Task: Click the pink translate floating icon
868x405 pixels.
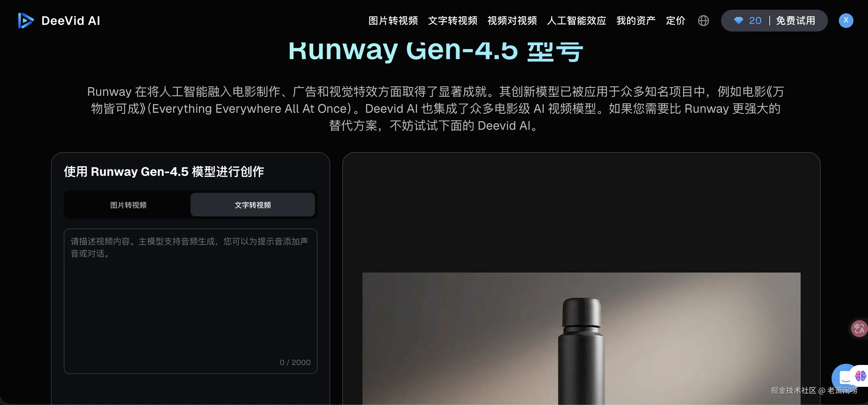Action: click(859, 328)
